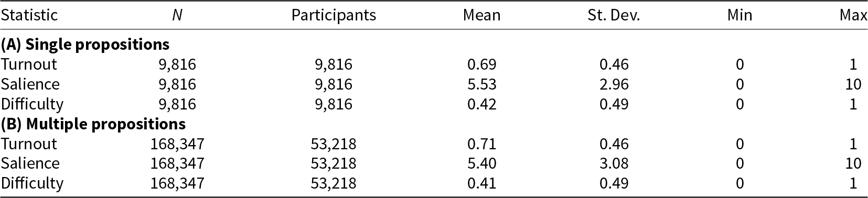868x198 pixels.
Task: Select the N column header
Action: tap(177, 15)
